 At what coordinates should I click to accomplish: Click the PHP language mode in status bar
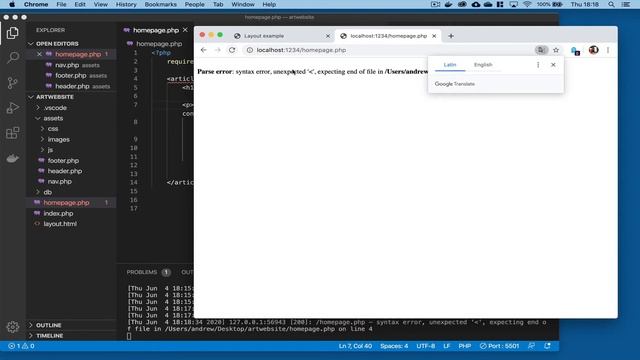(464, 346)
